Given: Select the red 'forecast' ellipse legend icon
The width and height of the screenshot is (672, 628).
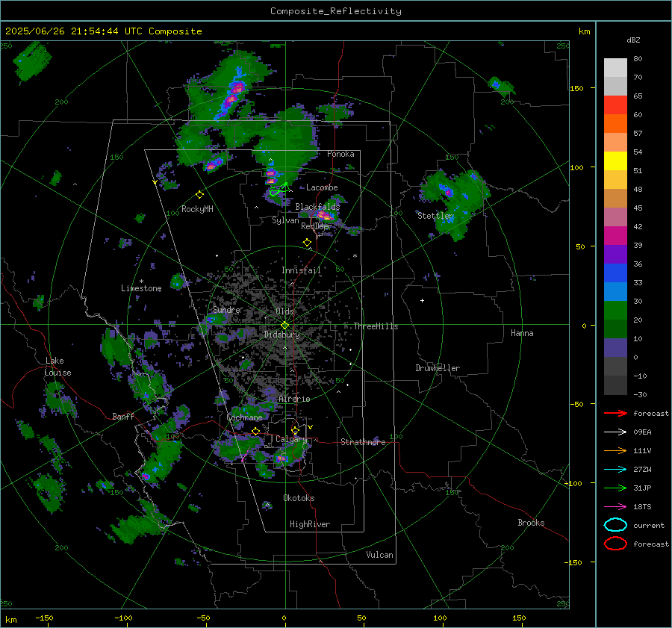Looking at the screenshot, I should tap(615, 544).
